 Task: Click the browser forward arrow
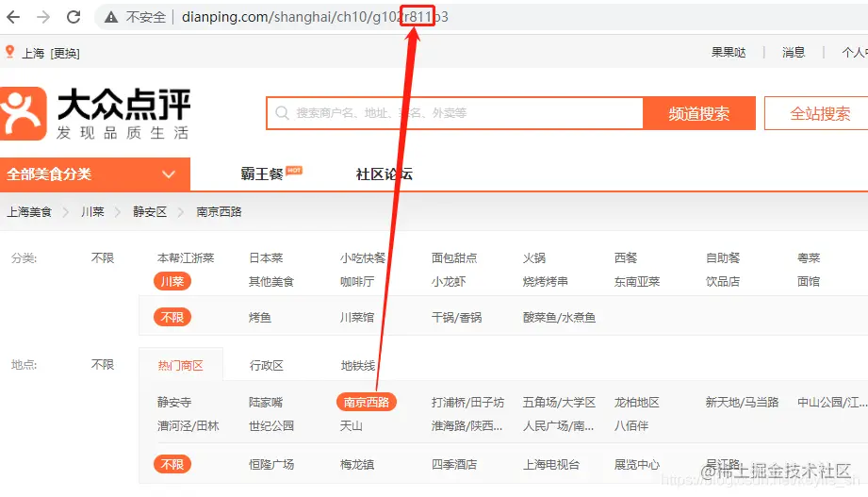point(43,17)
